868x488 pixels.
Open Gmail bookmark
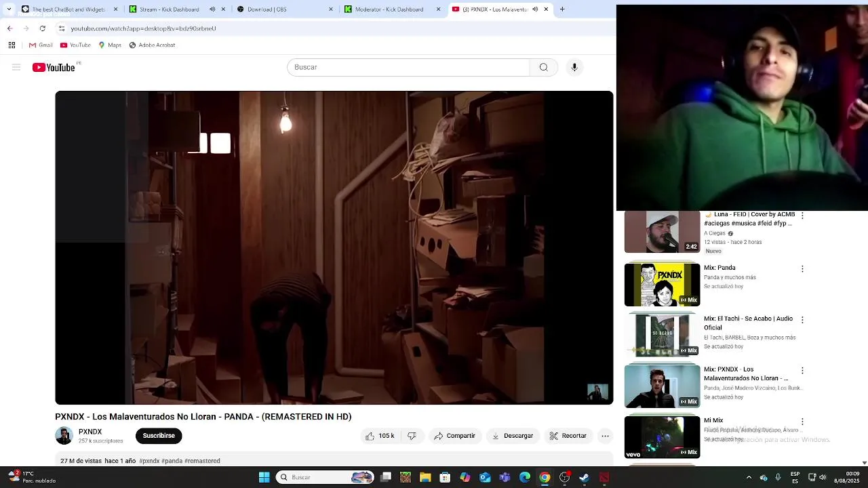[x=41, y=45]
